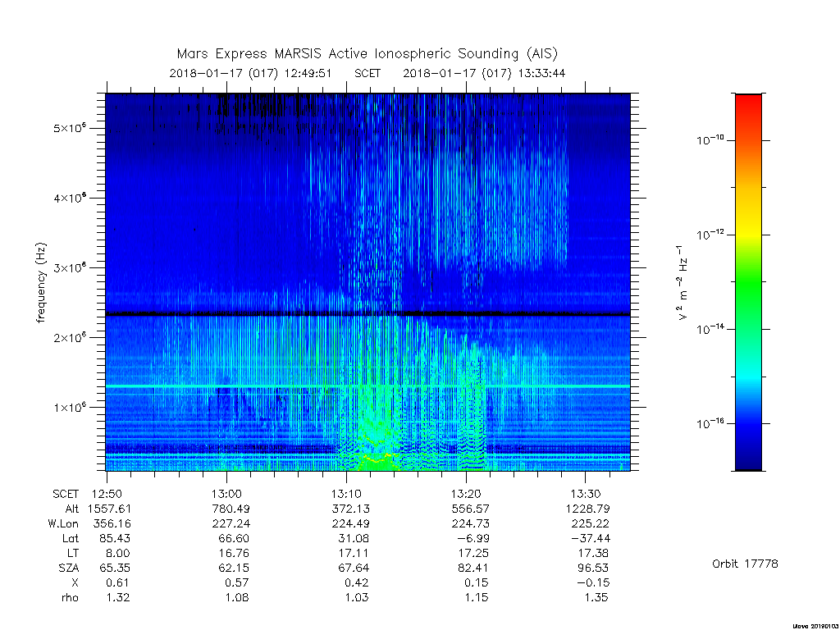
Task: Click inside the spectrogram plot area
Action: coord(368,282)
